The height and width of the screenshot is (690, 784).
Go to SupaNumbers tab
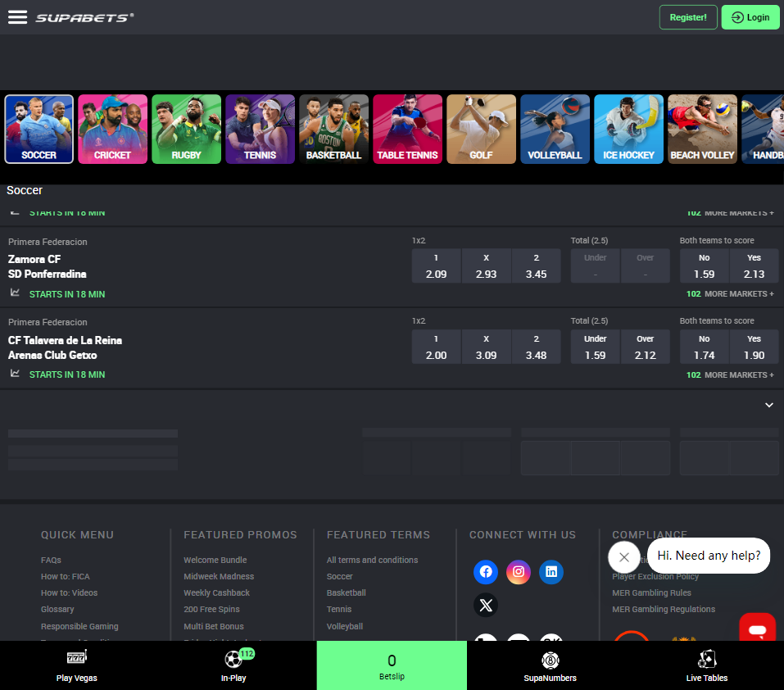550,665
